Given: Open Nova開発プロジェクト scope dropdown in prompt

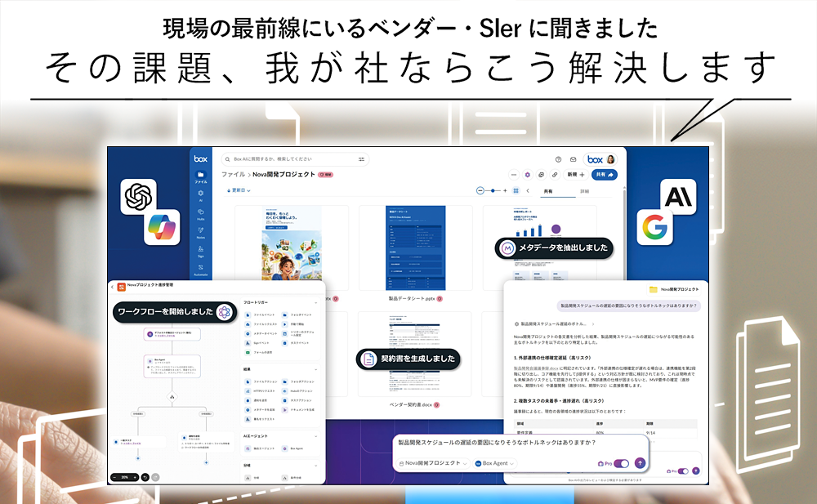Looking at the screenshot, I should [433, 463].
